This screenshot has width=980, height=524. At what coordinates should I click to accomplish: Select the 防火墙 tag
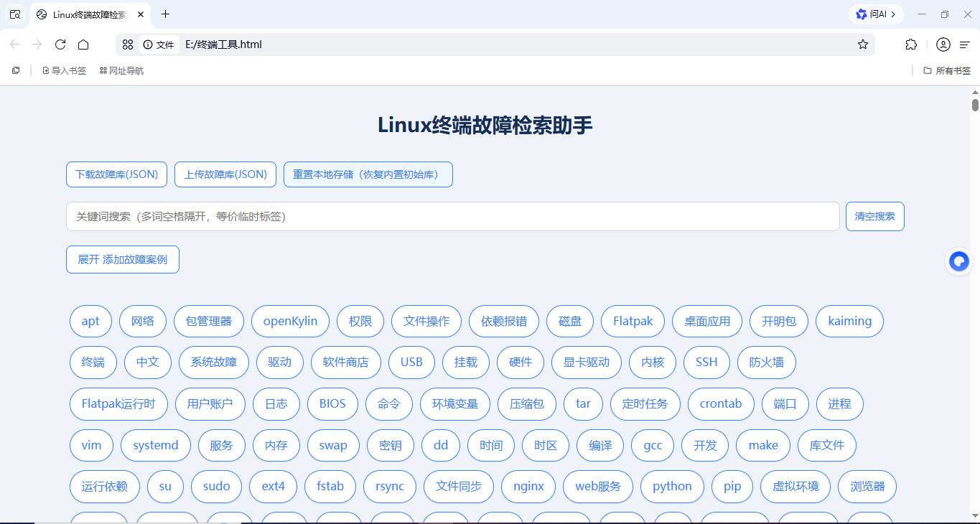click(767, 362)
